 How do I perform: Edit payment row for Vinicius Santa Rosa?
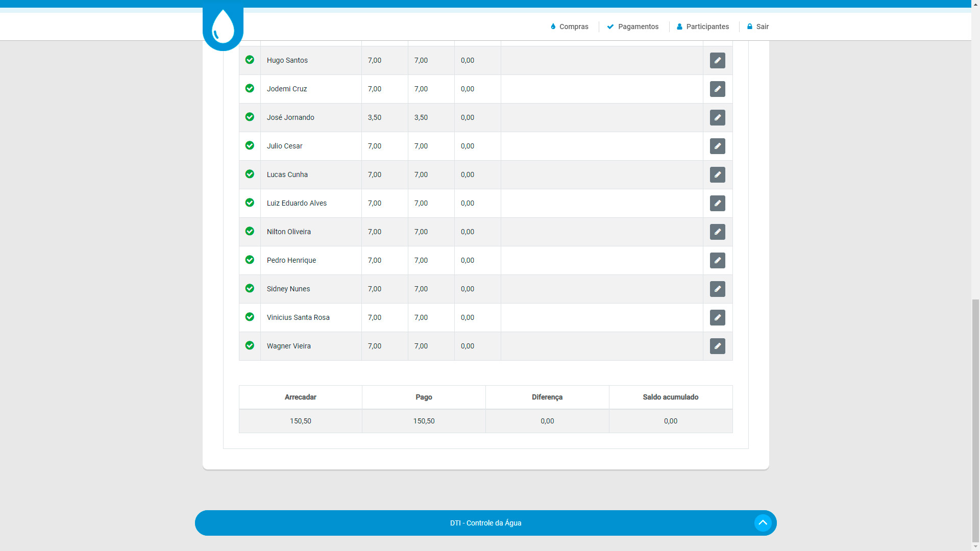click(717, 317)
